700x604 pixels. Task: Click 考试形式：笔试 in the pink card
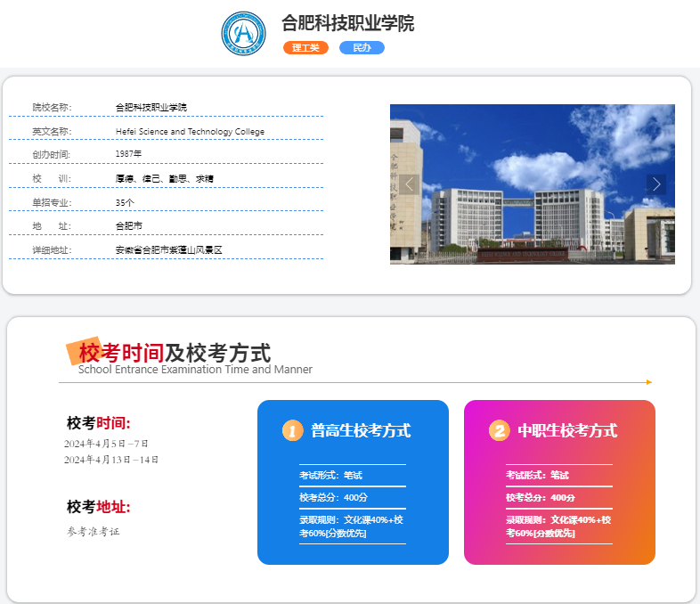(x=538, y=476)
